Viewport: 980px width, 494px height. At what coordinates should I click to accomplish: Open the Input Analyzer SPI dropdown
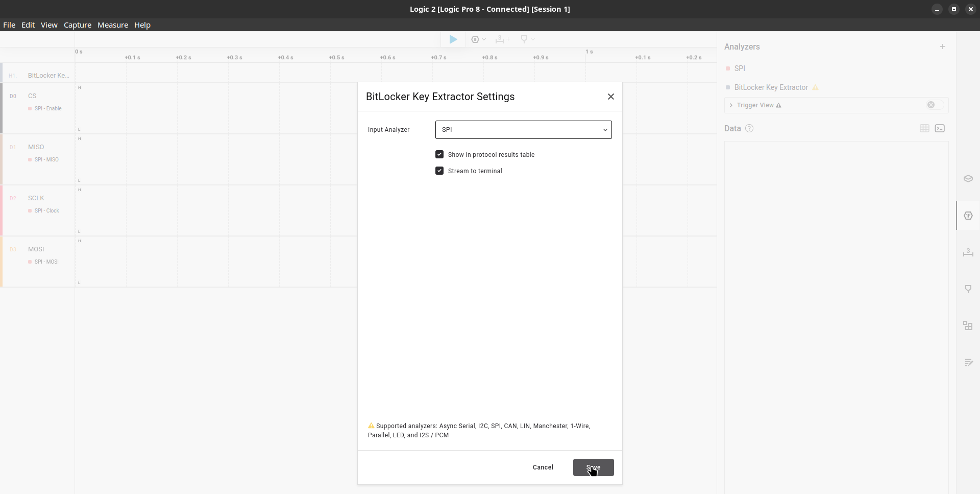point(523,130)
